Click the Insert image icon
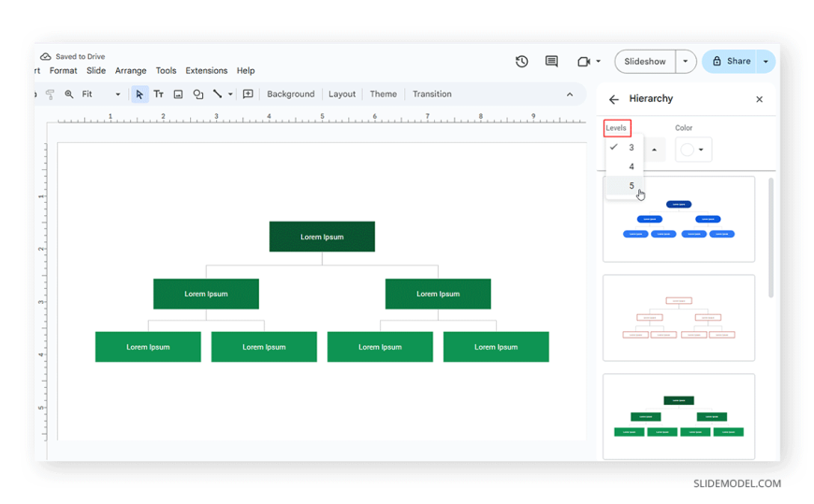The image size is (814, 504). (x=178, y=94)
